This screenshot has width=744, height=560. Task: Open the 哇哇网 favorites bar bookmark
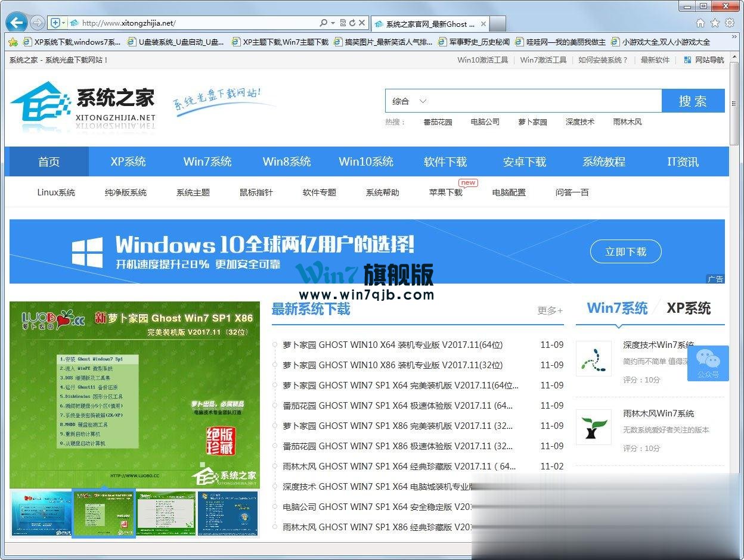pos(560,42)
